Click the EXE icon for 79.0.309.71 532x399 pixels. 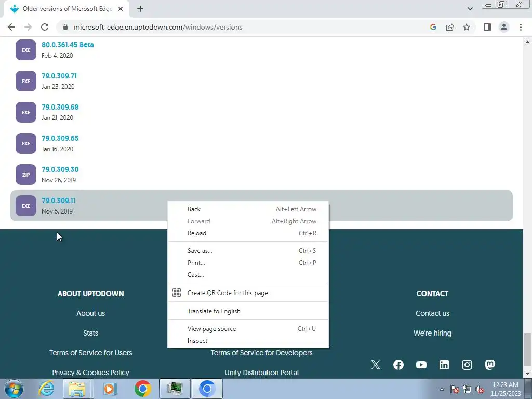point(26,81)
